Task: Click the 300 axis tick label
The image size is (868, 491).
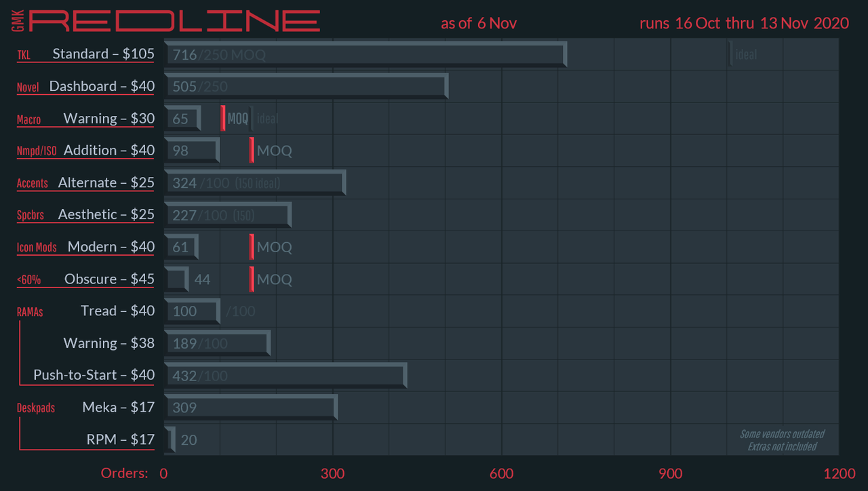Action: 332,473
